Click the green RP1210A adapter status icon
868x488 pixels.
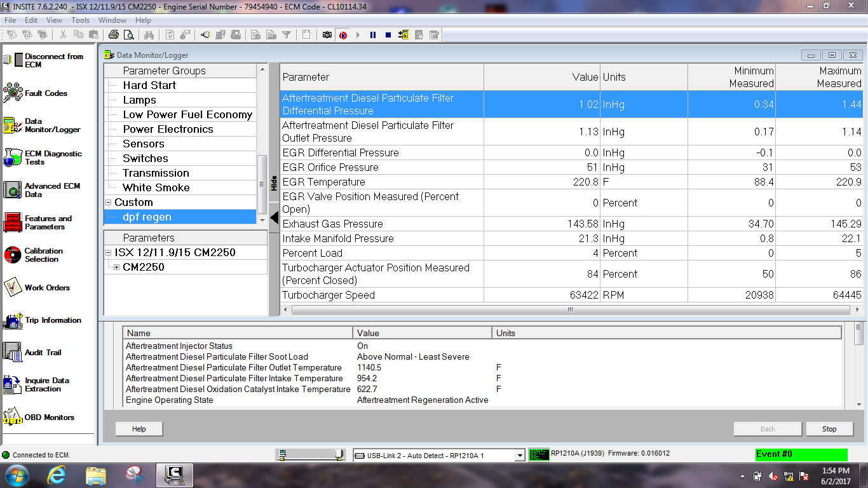coord(539,454)
